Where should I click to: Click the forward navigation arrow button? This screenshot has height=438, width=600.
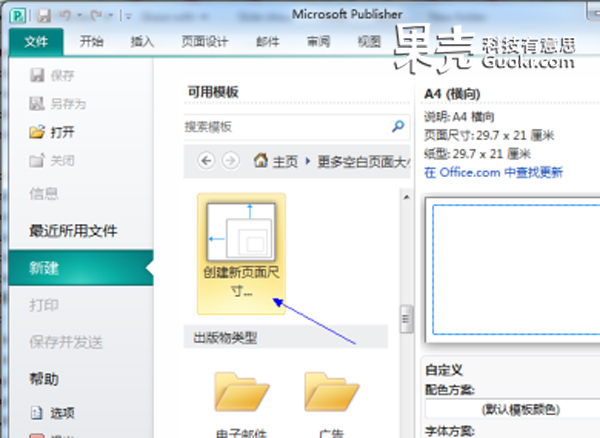click(230, 160)
